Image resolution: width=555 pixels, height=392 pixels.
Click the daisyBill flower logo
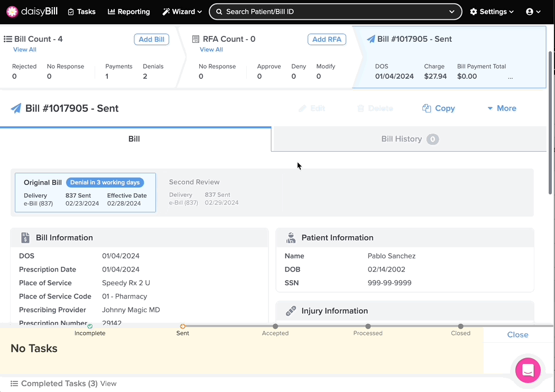(12, 12)
